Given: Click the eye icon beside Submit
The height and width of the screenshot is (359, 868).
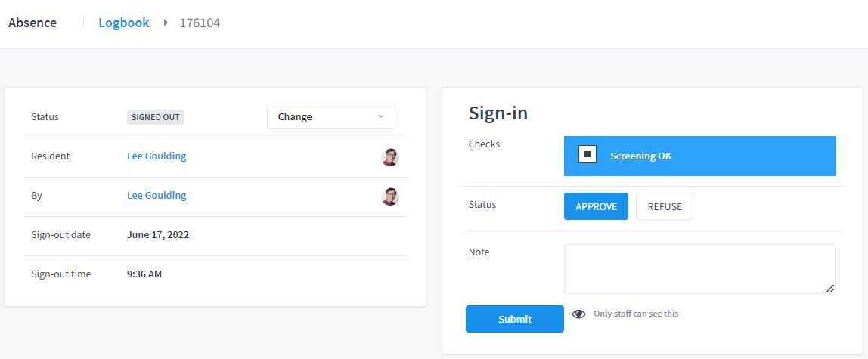Looking at the screenshot, I should pyautogui.click(x=578, y=314).
